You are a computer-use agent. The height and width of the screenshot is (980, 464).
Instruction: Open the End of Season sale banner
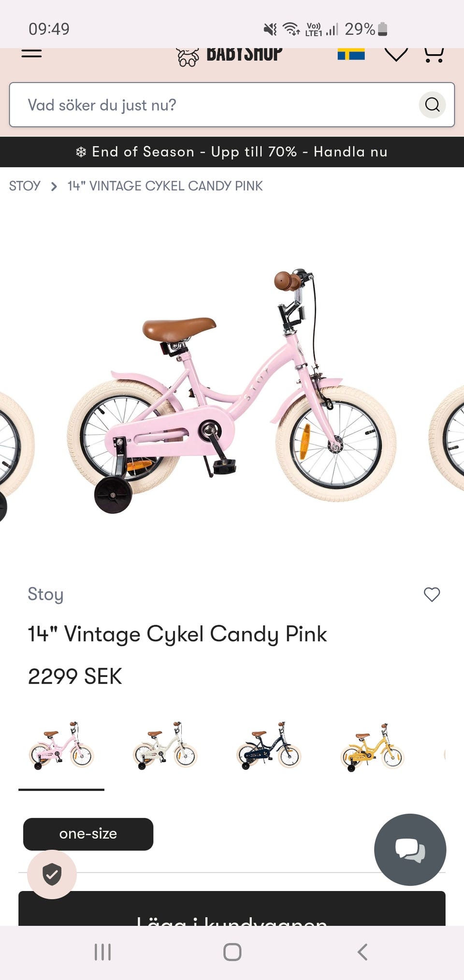point(232,152)
